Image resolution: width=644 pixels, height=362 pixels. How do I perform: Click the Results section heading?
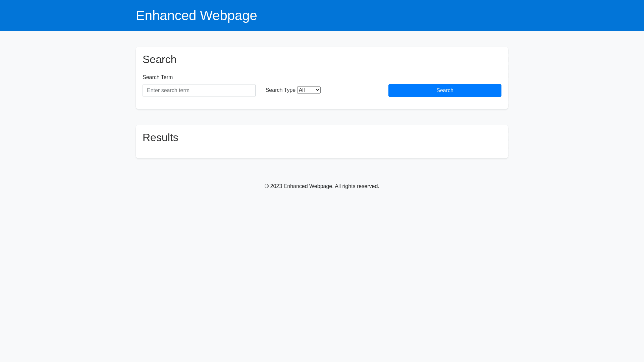click(x=160, y=137)
